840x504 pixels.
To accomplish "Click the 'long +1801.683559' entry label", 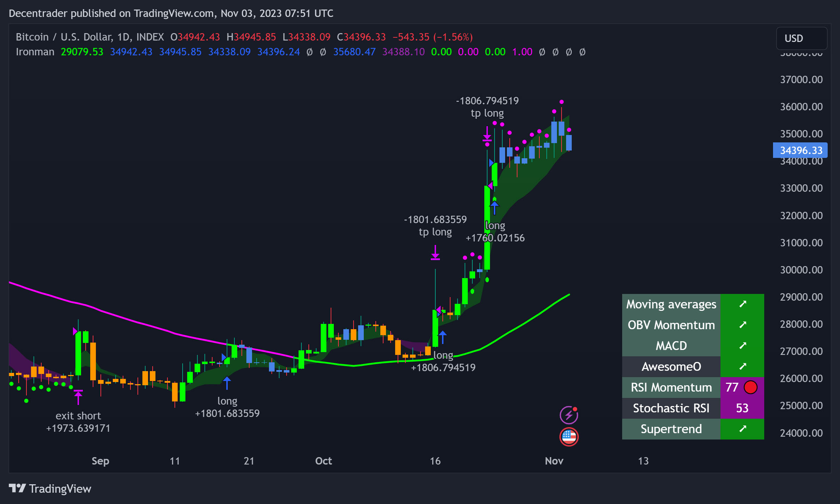I will (227, 407).
